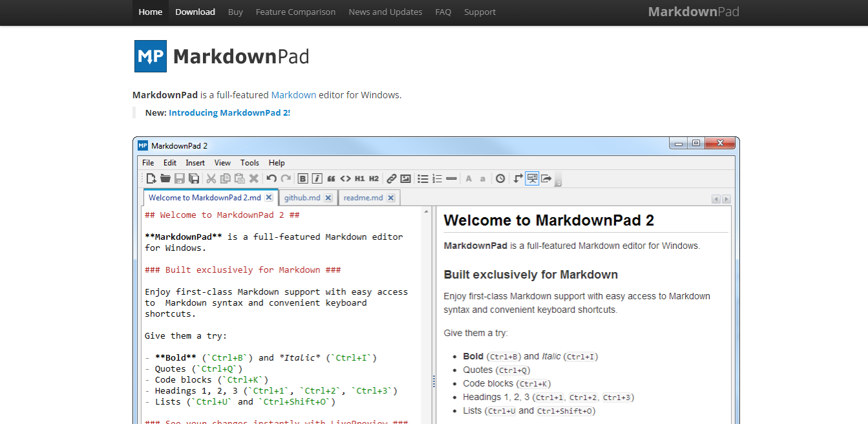Apply Heading 1 with H1 icon
The height and width of the screenshot is (424, 868).
(x=360, y=178)
